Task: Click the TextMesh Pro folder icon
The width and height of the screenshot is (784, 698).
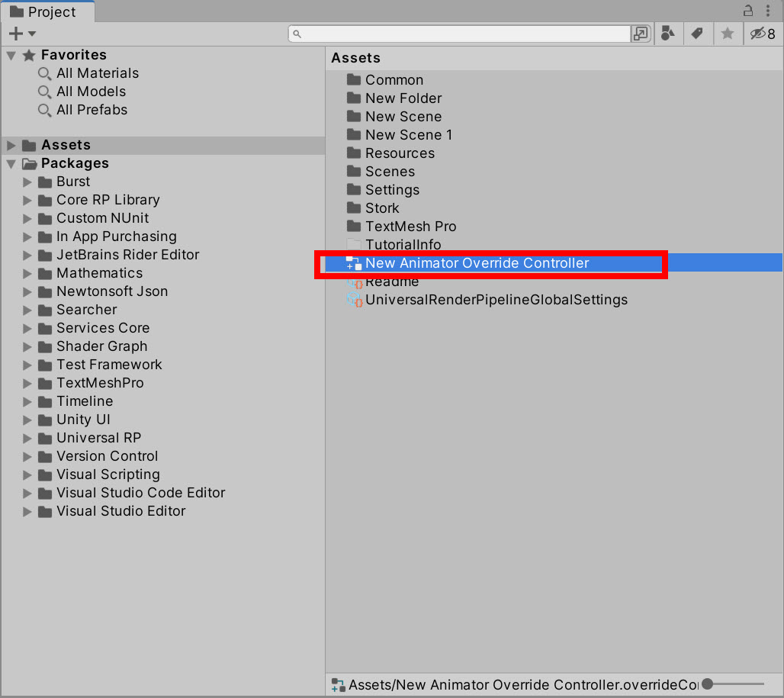Action: 354,226
